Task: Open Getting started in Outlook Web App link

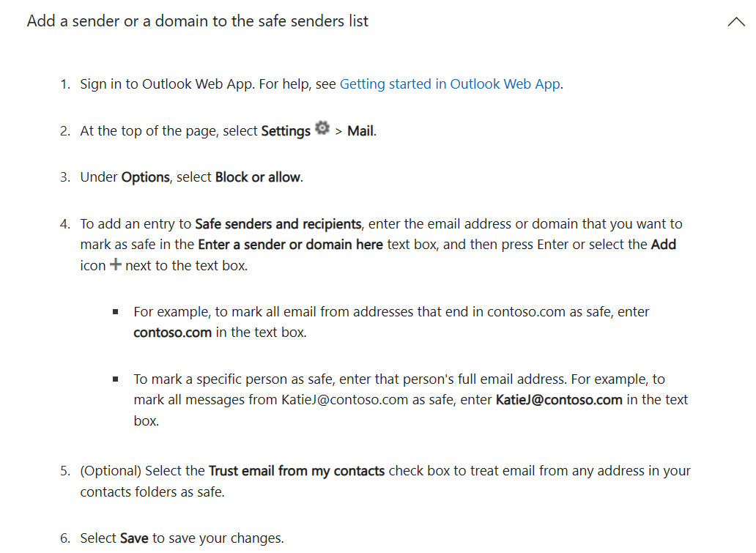Action: click(450, 84)
